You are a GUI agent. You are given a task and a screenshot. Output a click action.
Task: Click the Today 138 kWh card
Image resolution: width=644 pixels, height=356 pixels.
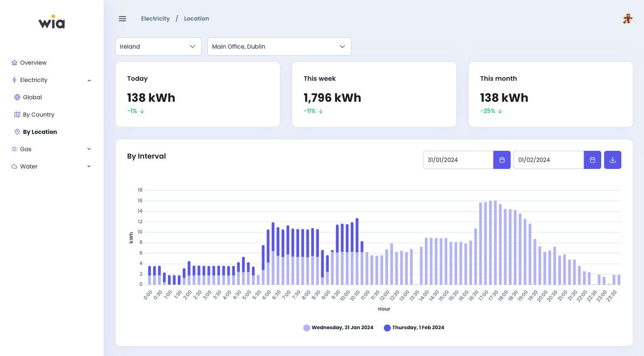coord(198,94)
